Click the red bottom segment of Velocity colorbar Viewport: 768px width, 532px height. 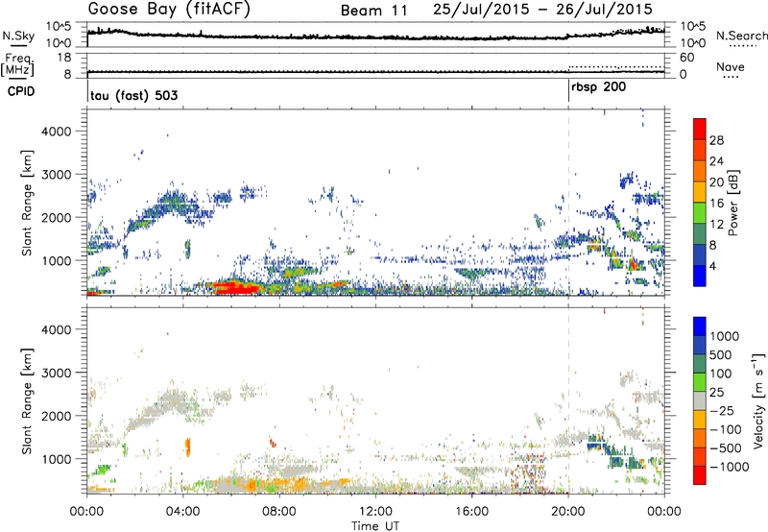pyautogui.click(x=700, y=475)
